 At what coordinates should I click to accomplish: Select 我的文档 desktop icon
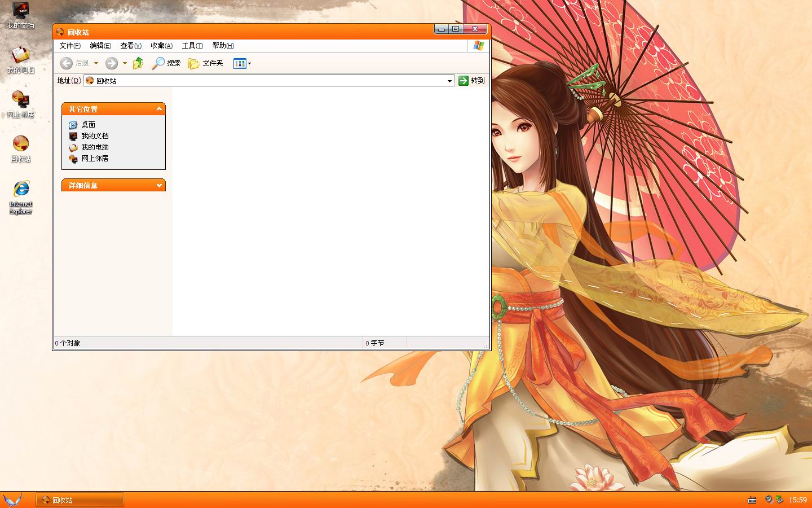click(x=21, y=15)
